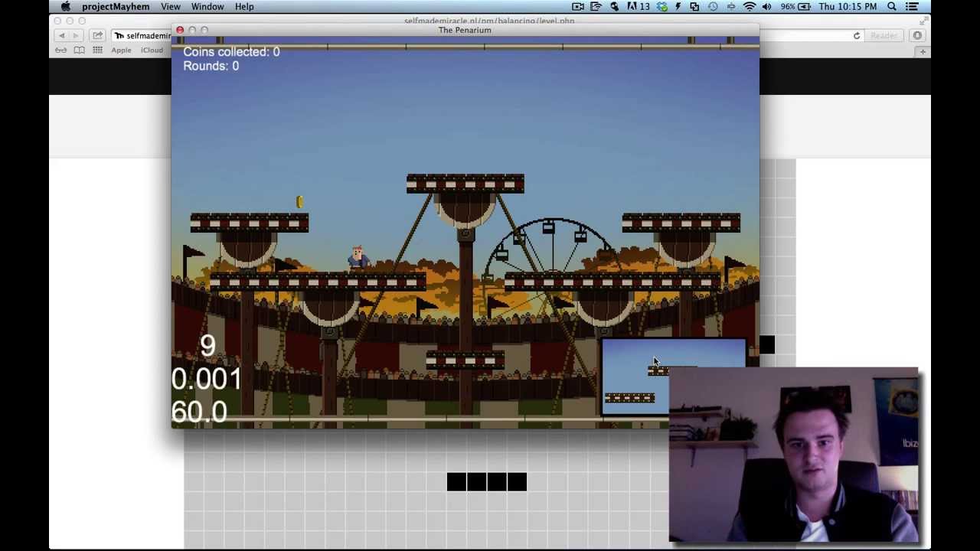
Task: Click Safari forward navigation arrow
Action: (x=75, y=36)
